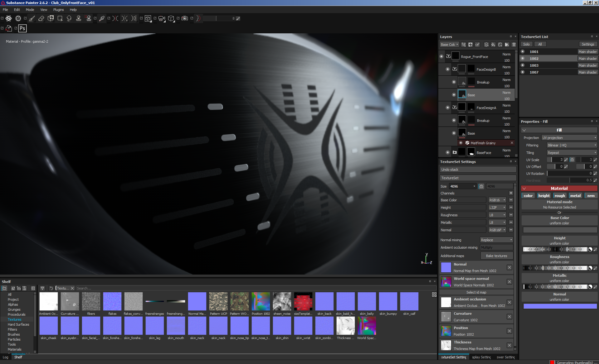Select the Pattern UCP texture thumbnail
Viewport: 599px width, 364px height.
point(218,301)
